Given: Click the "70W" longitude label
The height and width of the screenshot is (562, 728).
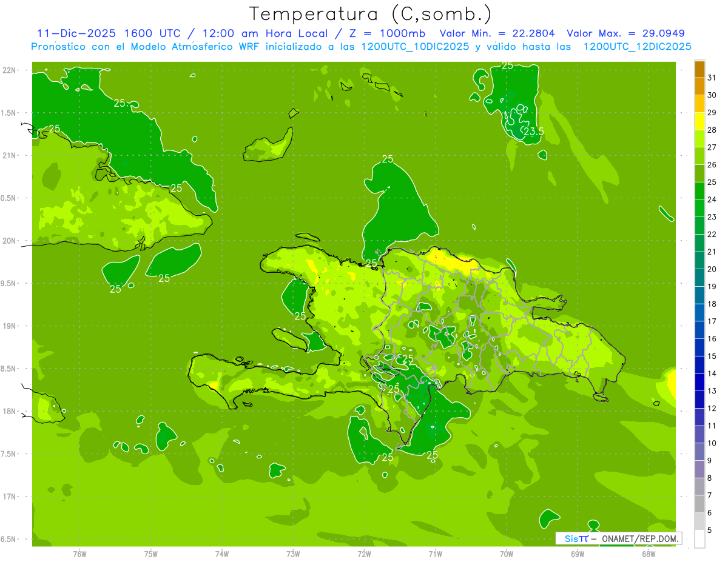Looking at the screenshot, I should click(x=507, y=554).
